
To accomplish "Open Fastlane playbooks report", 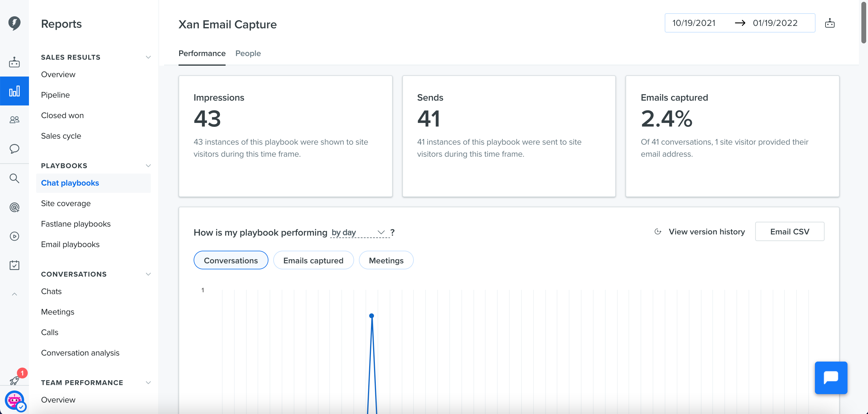I will pos(76,224).
